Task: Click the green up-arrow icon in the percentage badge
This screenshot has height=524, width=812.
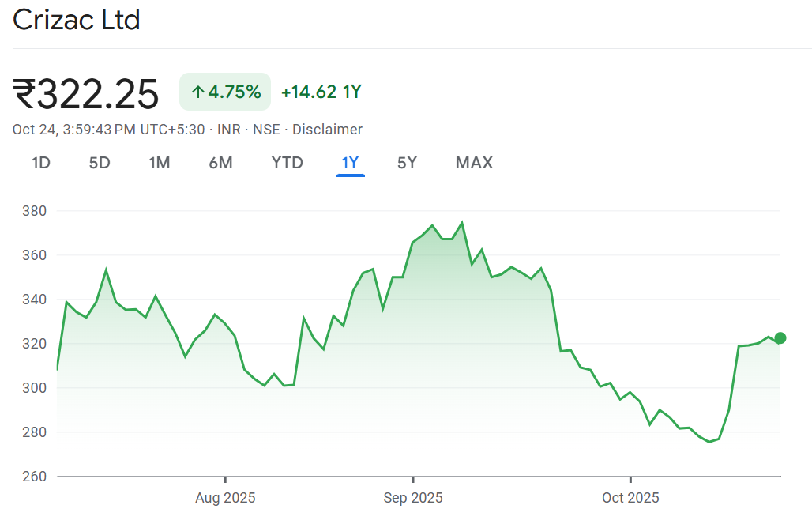Action: (x=197, y=92)
